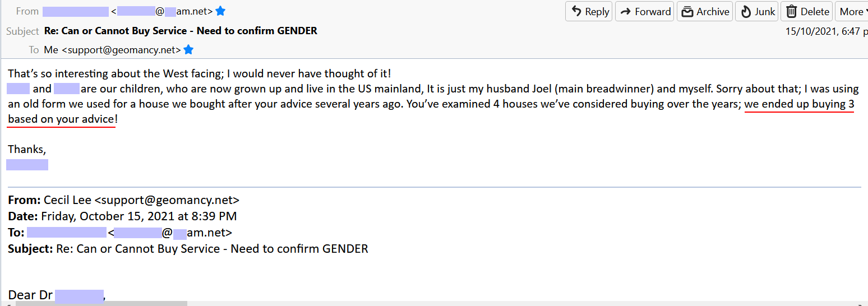
Task: Click the recipient Me <support@geomancy.net>
Action: point(112,50)
